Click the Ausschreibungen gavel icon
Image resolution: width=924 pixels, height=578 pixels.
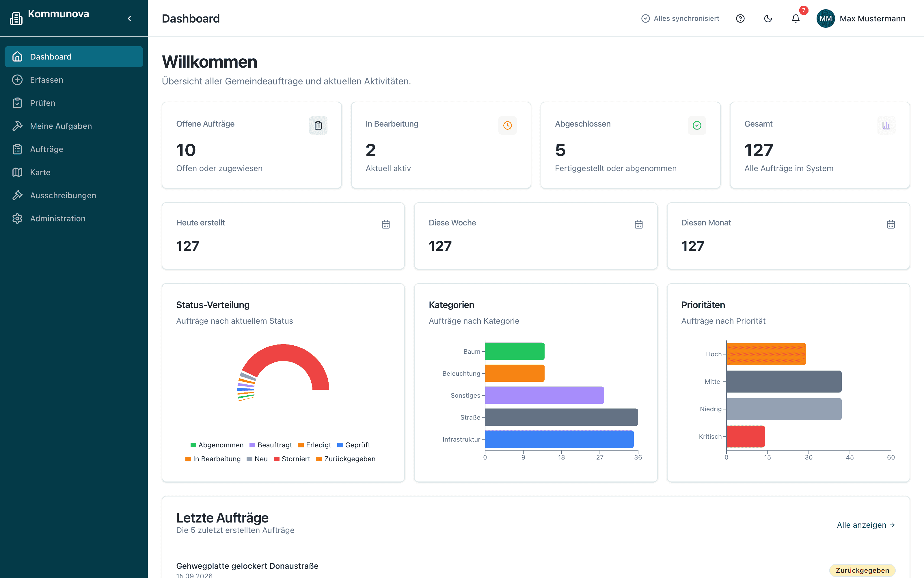point(17,195)
